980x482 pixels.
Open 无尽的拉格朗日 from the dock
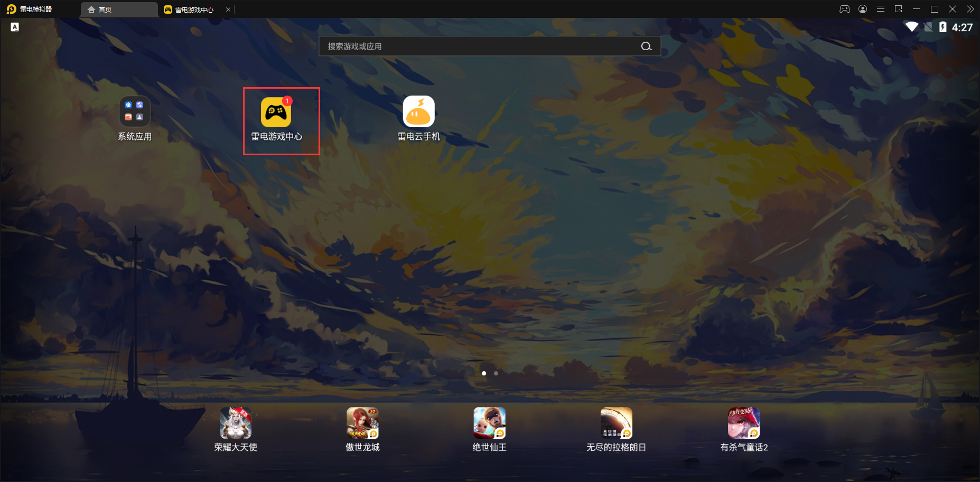tap(616, 423)
